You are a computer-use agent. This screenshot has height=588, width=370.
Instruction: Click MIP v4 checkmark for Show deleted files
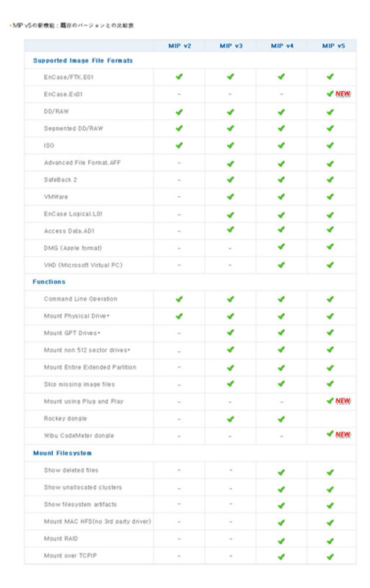(x=281, y=472)
